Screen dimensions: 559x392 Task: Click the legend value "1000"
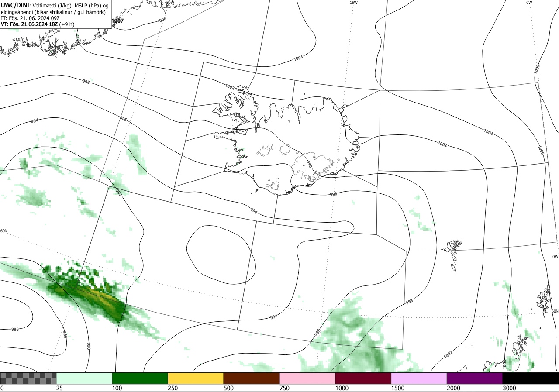pos(342,388)
